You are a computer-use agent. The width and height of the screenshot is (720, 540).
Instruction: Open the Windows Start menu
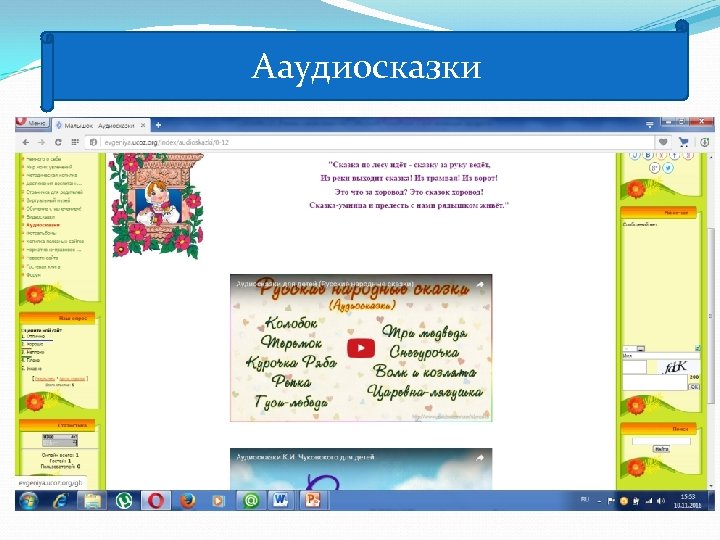[28, 501]
